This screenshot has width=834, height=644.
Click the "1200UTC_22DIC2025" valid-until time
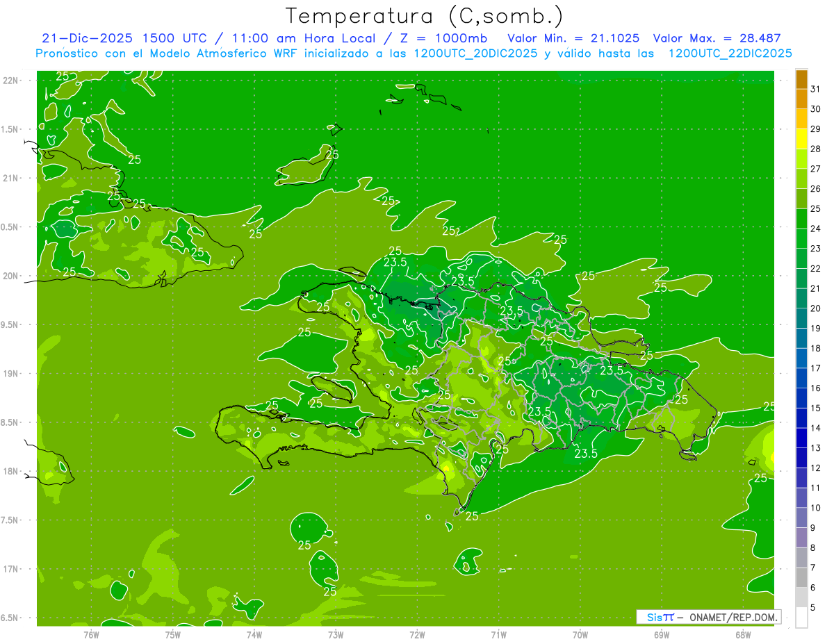[730, 53]
